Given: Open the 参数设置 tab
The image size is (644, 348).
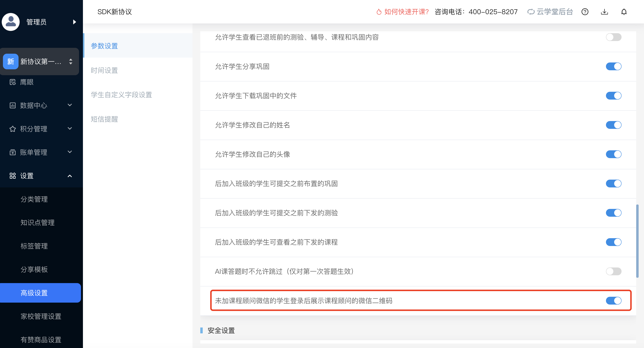Looking at the screenshot, I should pyautogui.click(x=138, y=46).
